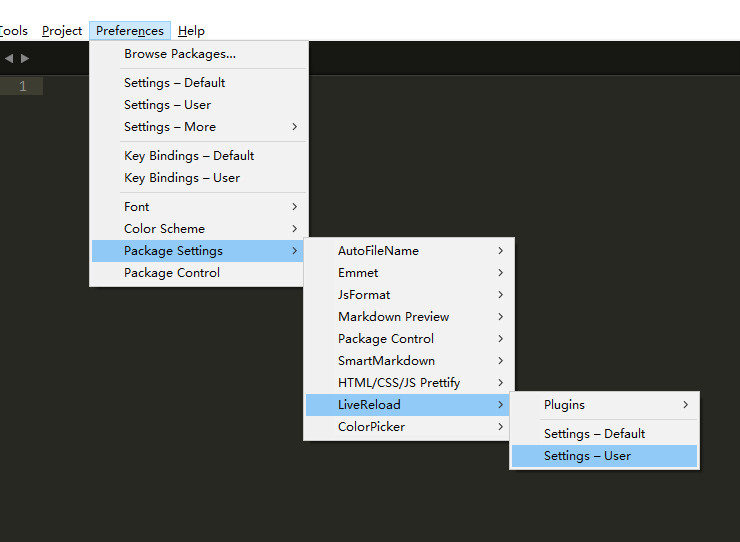Expand the Color Scheme submenu
This screenshot has width=740, height=542.
[x=198, y=229]
